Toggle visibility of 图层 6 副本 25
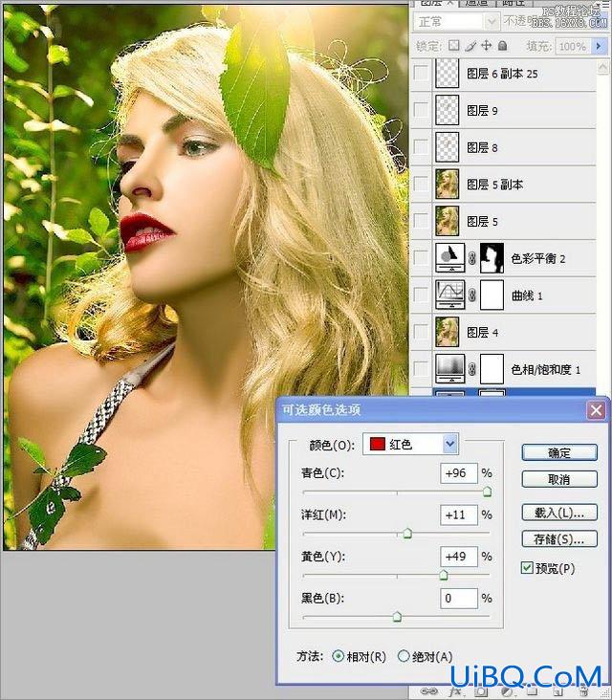Viewport: 612px width, 700px height. [421, 74]
